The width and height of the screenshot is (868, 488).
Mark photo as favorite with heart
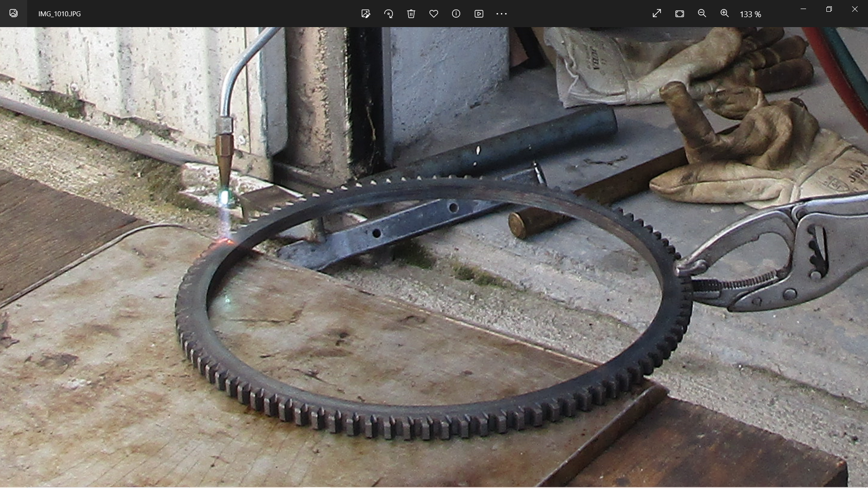point(434,14)
